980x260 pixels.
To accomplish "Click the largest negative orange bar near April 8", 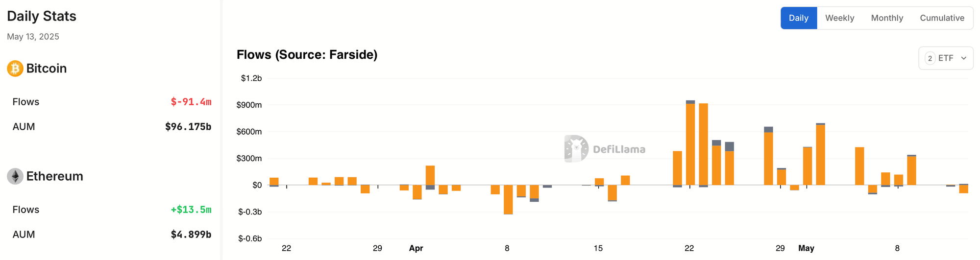I will [x=508, y=200].
